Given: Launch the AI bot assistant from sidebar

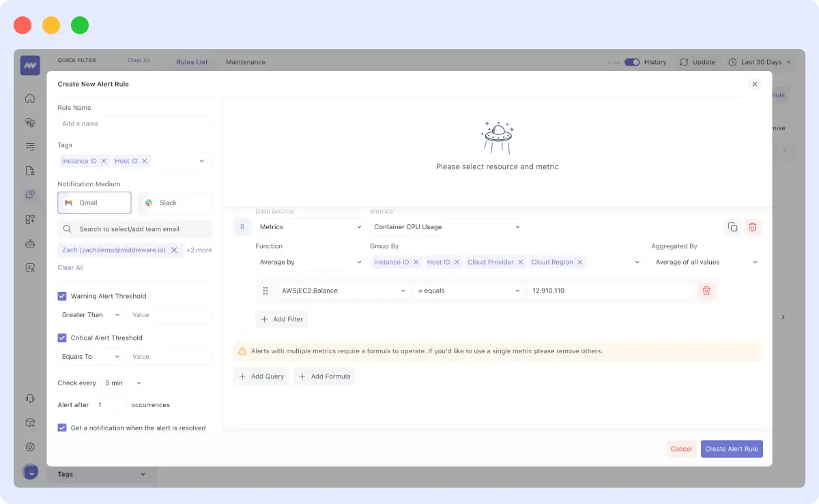Looking at the screenshot, I should click(x=29, y=242).
